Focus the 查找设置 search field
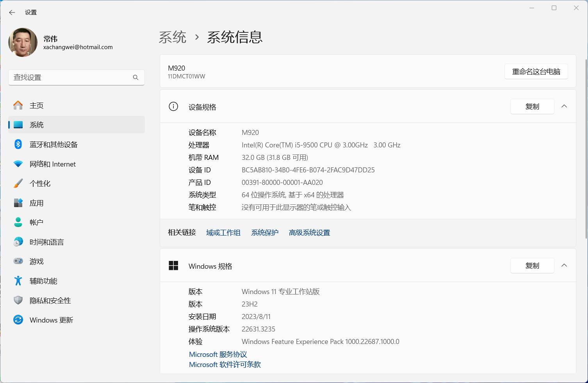Screen dimensions: 588x383 point(77,78)
